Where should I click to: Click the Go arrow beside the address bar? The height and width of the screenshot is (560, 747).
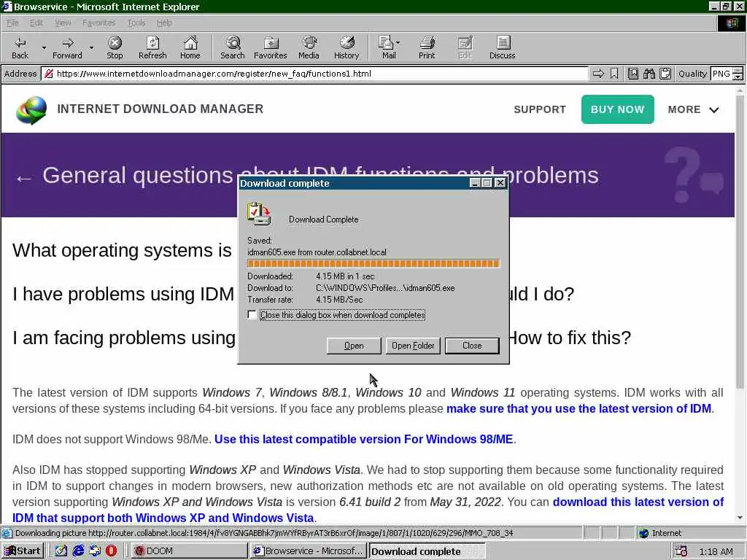(598, 74)
